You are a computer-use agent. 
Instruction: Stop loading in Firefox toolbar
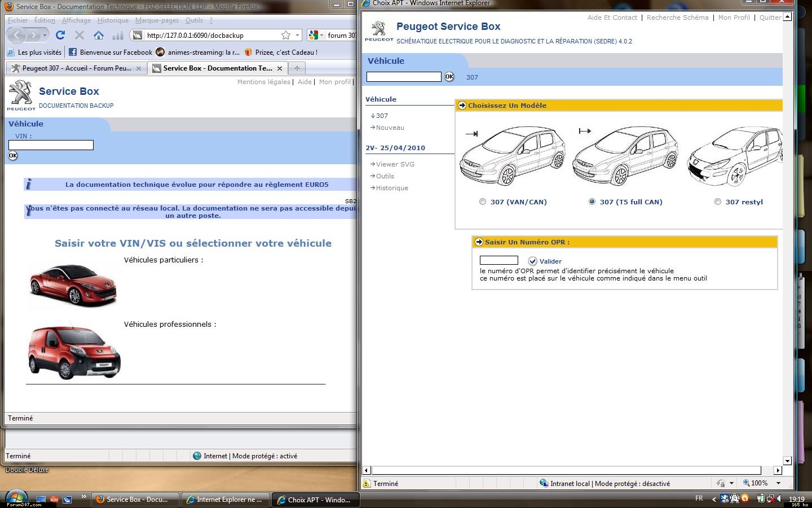pos(80,35)
